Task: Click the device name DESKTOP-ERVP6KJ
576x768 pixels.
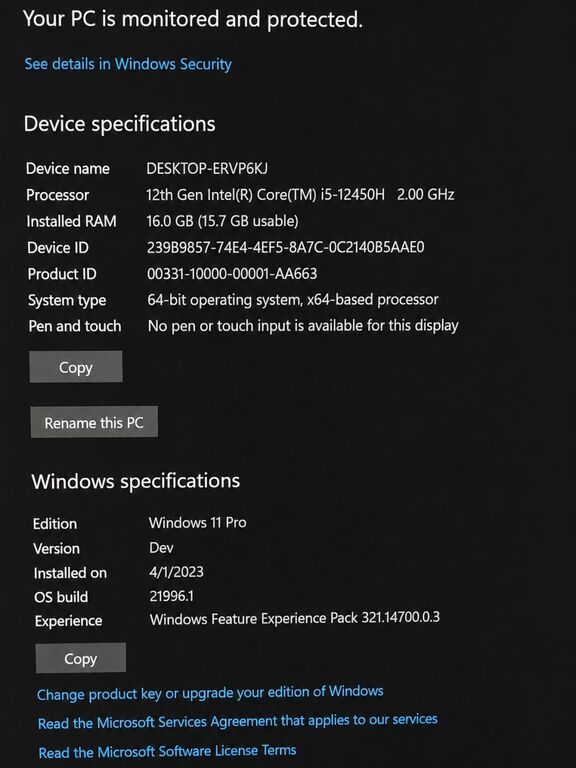Action: tap(207, 168)
